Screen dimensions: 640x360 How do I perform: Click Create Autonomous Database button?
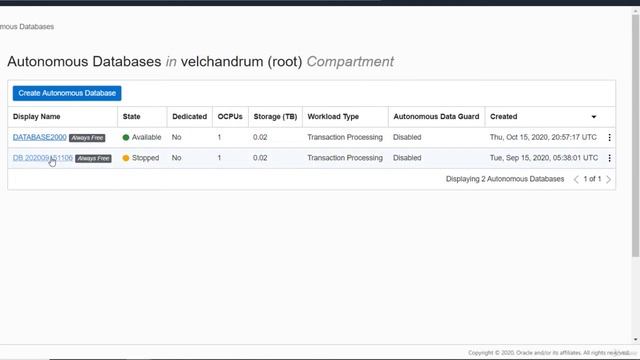67,93
